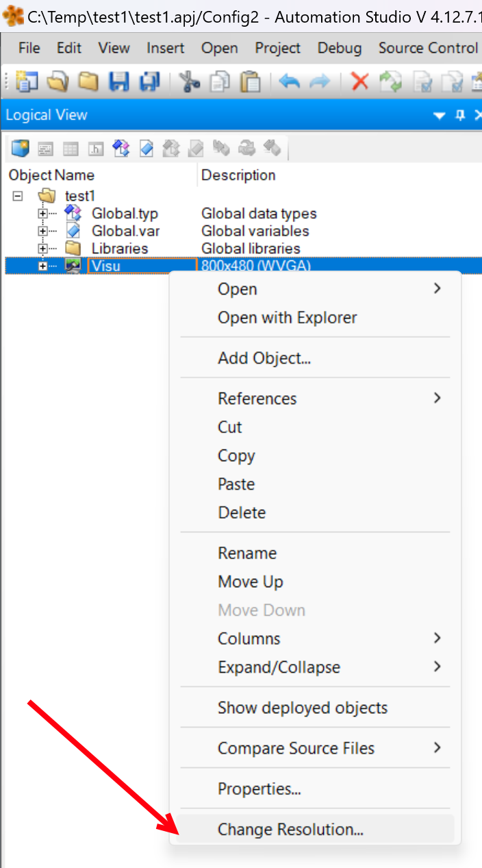This screenshot has height=868, width=482.
Task: Open the Logical View panel dropdown arrow
Action: [x=440, y=115]
